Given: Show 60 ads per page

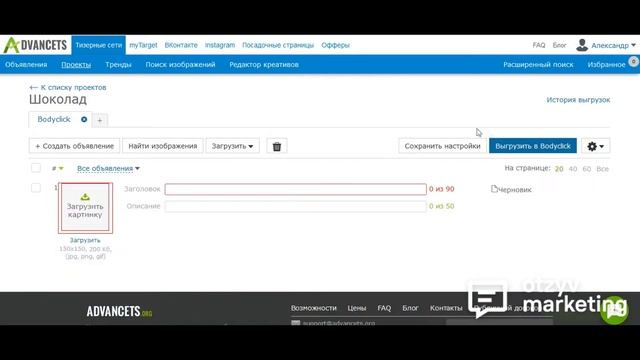Looking at the screenshot, I should click(x=587, y=169).
